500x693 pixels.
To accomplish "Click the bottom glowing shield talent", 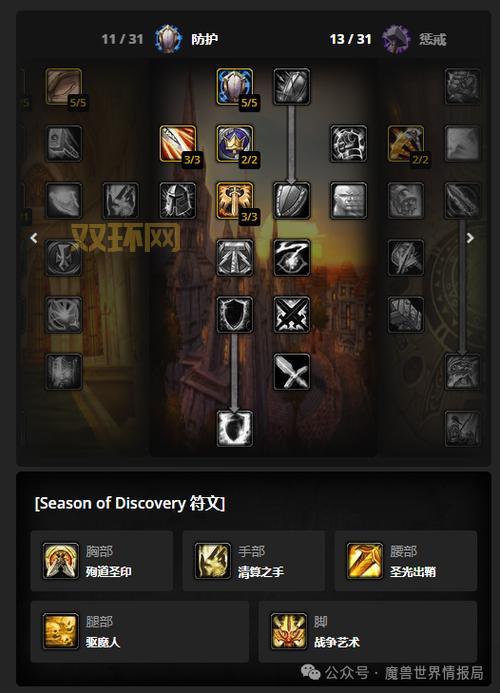I will pos(235,429).
